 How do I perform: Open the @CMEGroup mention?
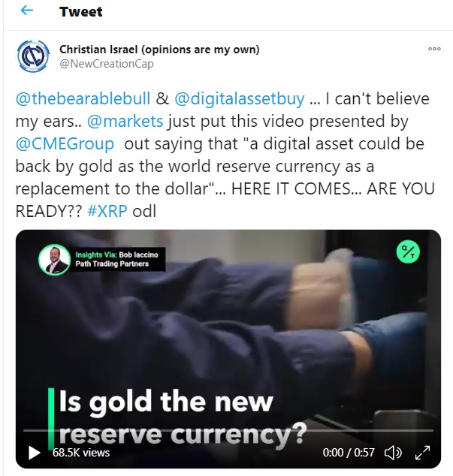[x=65, y=143]
